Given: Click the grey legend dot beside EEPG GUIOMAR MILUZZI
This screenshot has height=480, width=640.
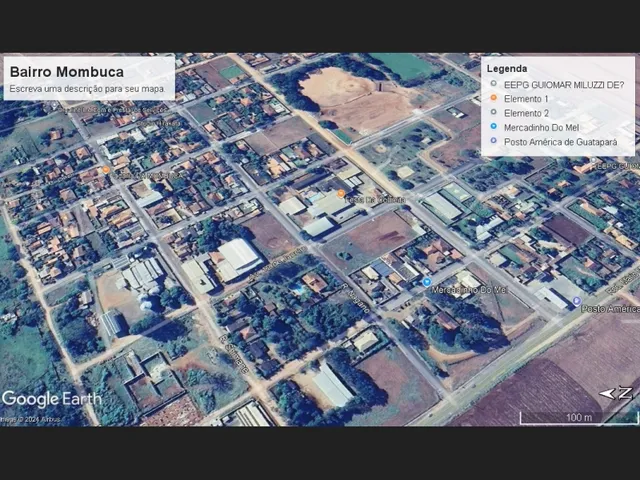Looking at the screenshot, I should (x=494, y=83).
